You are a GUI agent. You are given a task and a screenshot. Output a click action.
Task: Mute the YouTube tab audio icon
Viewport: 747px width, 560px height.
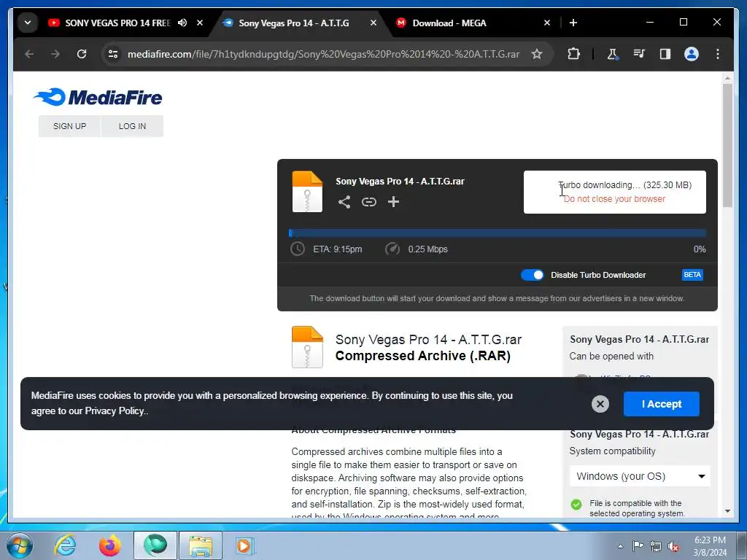coord(182,23)
